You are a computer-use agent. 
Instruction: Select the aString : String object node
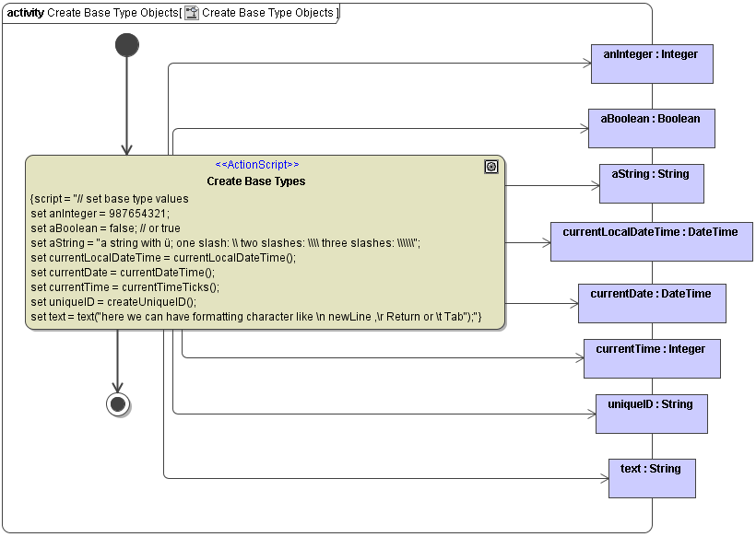[652, 183]
